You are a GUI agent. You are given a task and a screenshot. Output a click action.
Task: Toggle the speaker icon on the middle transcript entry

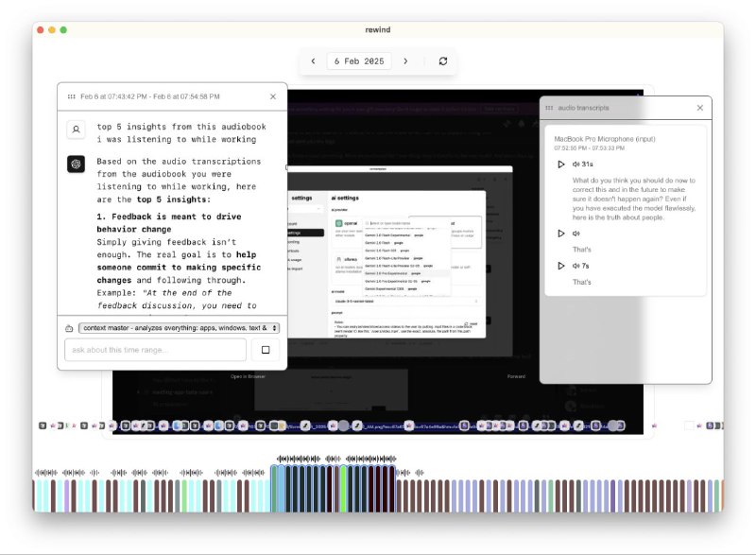click(x=575, y=233)
